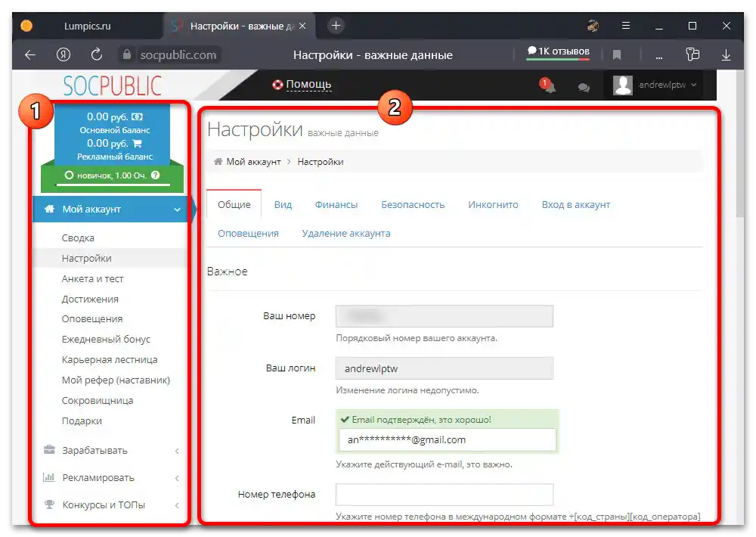
Task: Click the SOCPUBLIC logo
Action: click(113, 86)
